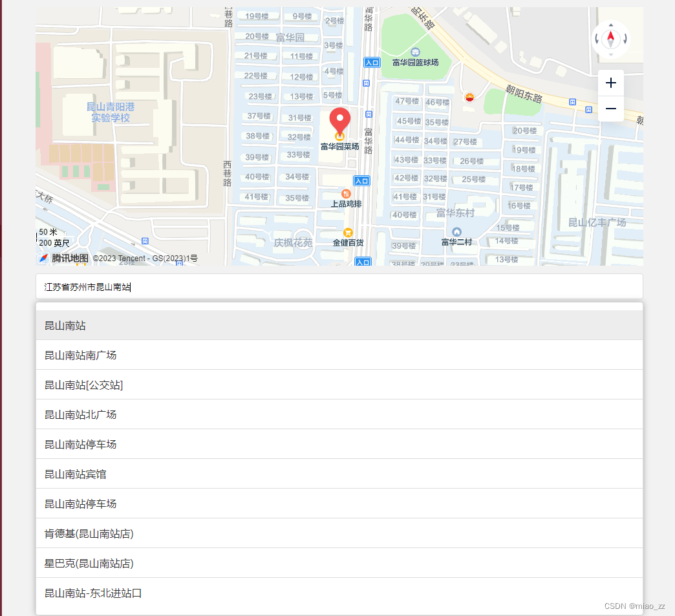Click building label 45号楼
The width and height of the screenshot is (675, 616).
click(409, 121)
